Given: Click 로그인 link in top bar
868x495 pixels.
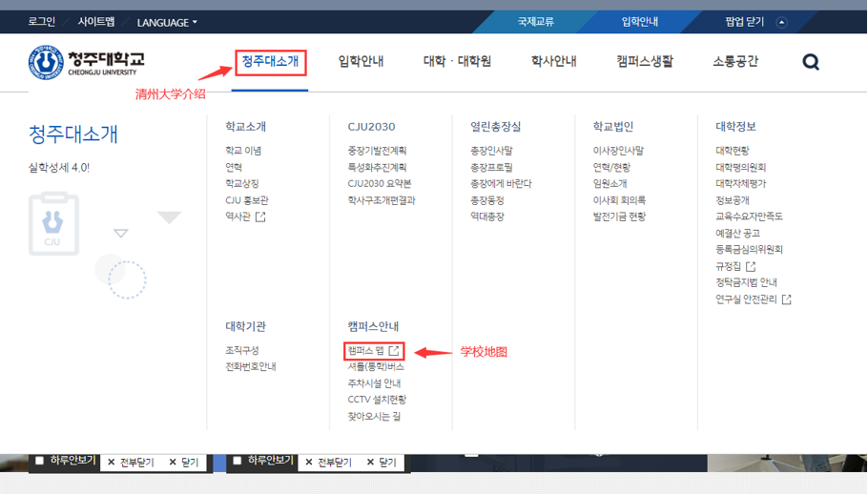Looking at the screenshot, I should (x=42, y=22).
